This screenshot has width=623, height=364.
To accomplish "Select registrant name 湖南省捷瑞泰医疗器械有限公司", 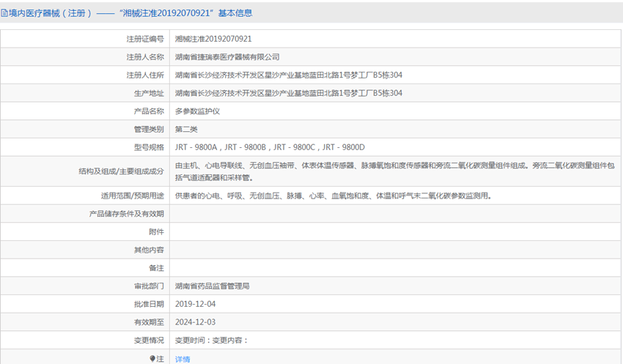I will [x=227, y=57].
